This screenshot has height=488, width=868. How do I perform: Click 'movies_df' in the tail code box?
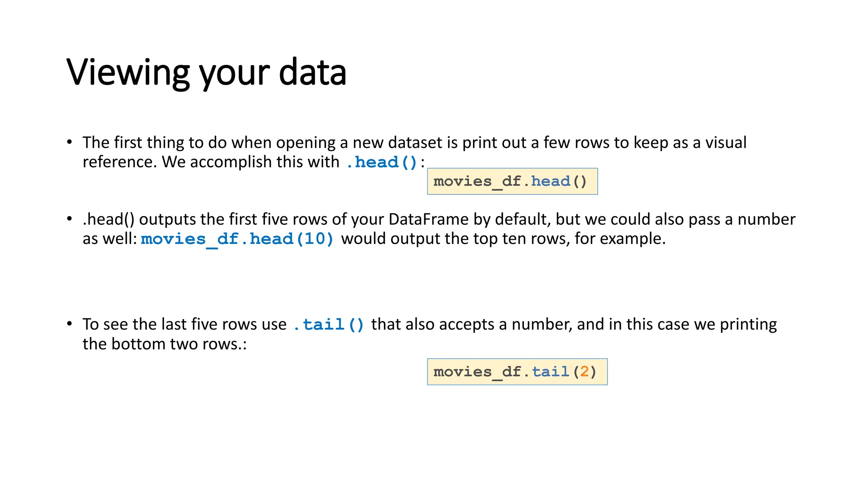(477, 372)
